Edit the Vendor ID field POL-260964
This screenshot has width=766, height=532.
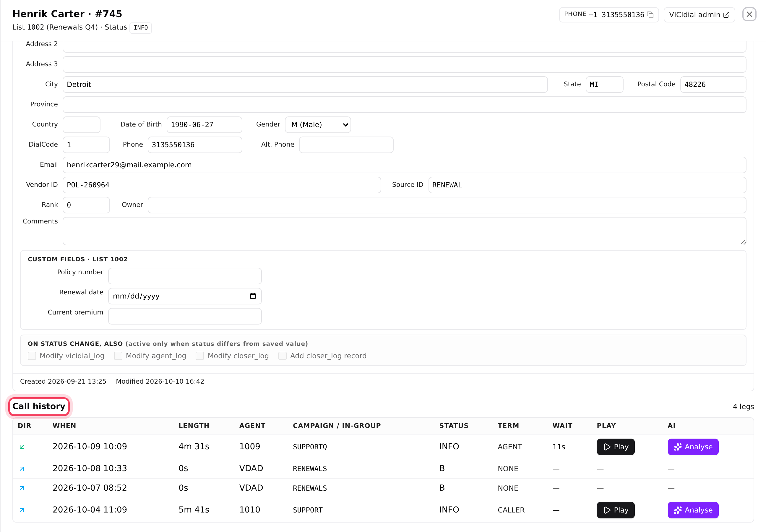click(222, 185)
